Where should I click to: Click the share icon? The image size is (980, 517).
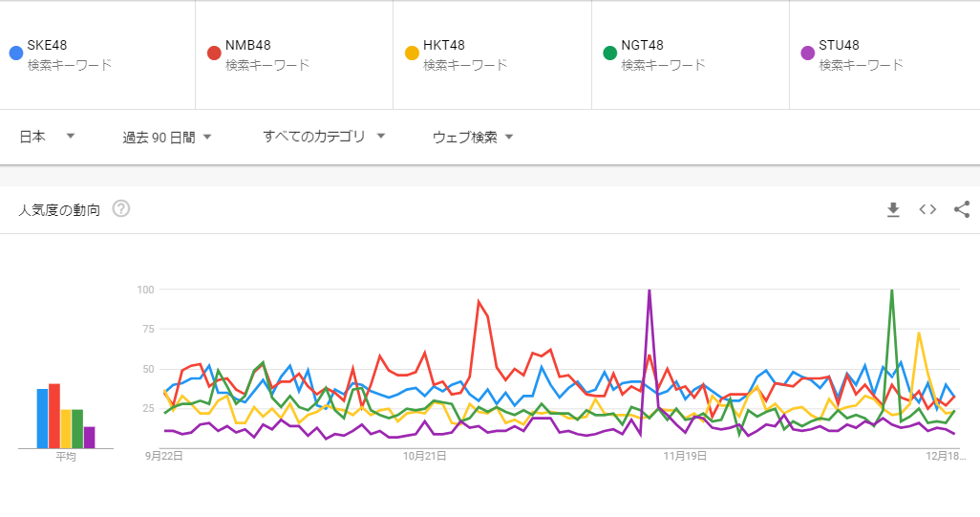(x=962, y=209)
